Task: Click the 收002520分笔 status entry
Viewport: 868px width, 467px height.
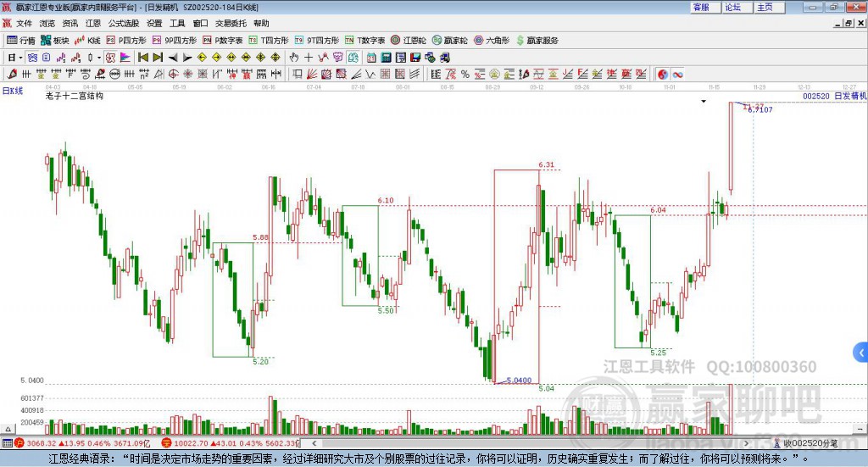Action: click(x=805, y=443)
